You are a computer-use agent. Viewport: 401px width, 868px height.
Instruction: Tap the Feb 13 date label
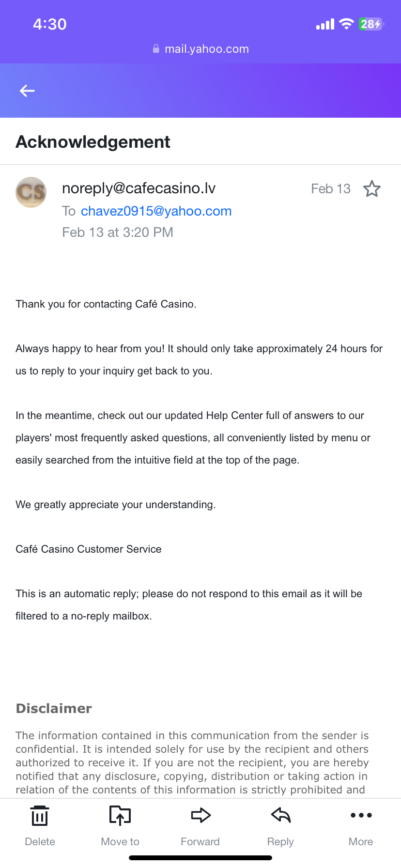330,188
